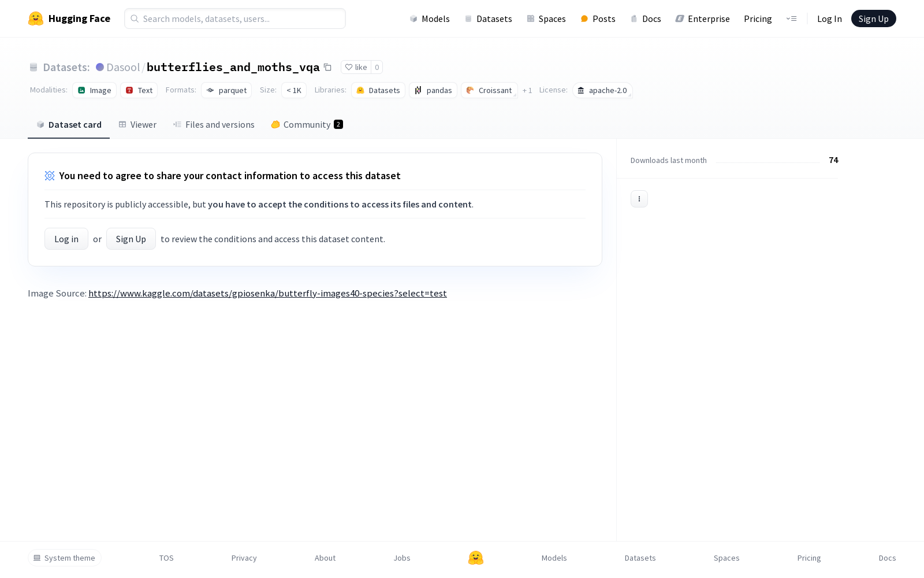
Task: Select the apache-2.0 license tag
Action: (x=602, y=90)
